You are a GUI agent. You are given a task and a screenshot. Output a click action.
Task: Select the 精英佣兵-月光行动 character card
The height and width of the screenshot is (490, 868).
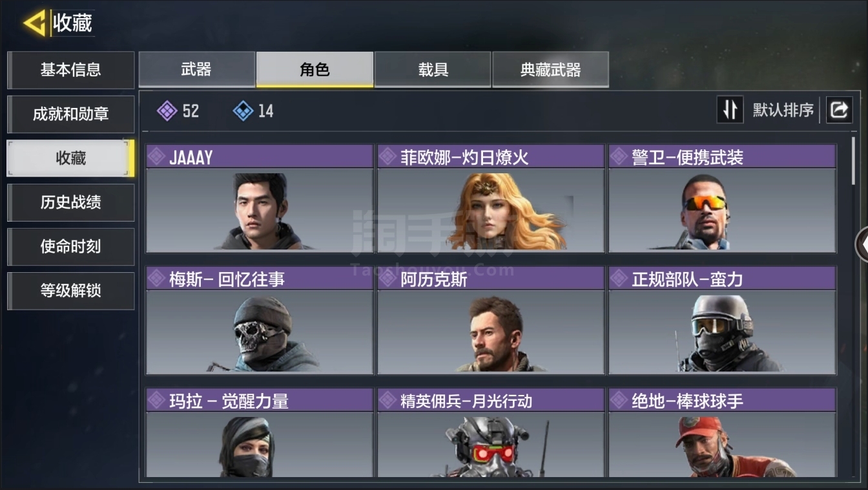click(x=491, y=433)
